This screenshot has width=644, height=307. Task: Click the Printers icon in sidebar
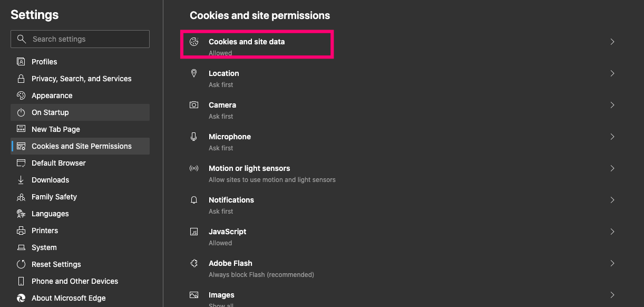21,231
